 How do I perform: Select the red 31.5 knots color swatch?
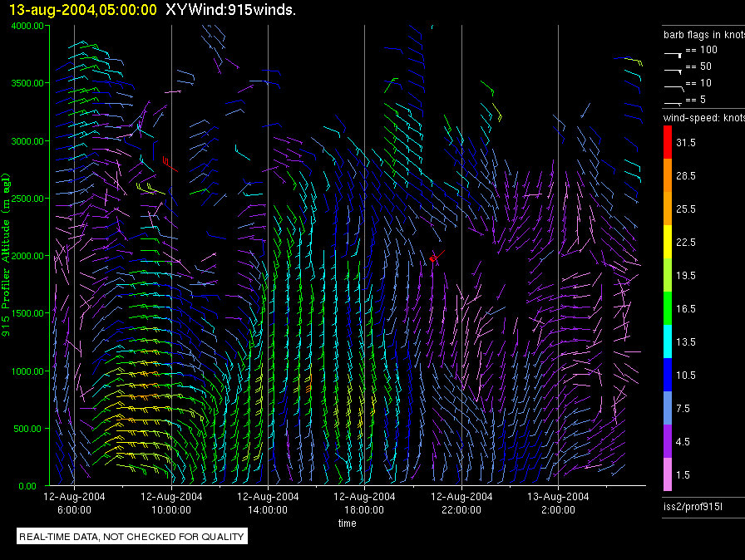(667, 143)
